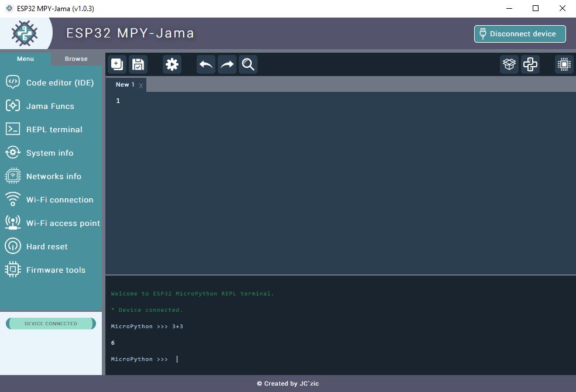Click the redo arrow icon
This screenshot has width=576, height=392.
coord(227,64)
